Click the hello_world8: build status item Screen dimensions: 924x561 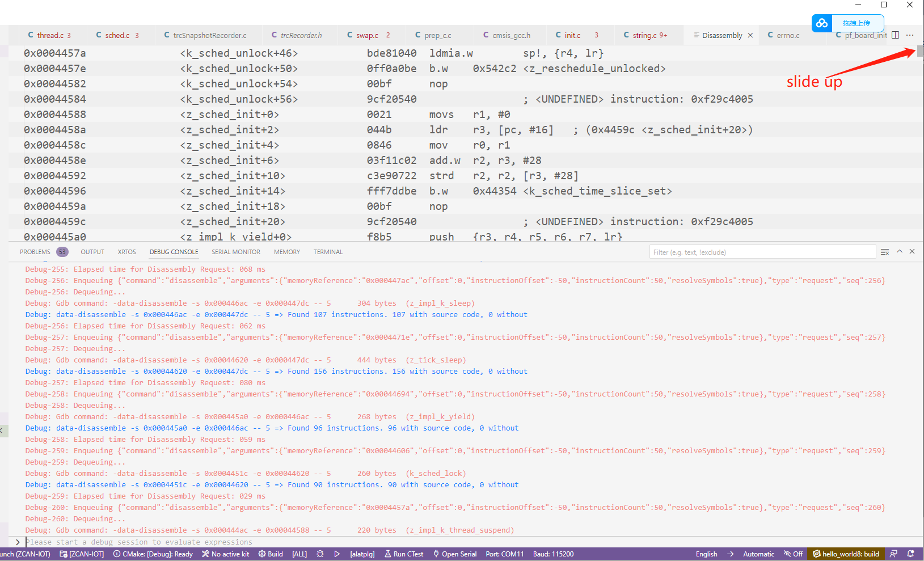point(846,554)
